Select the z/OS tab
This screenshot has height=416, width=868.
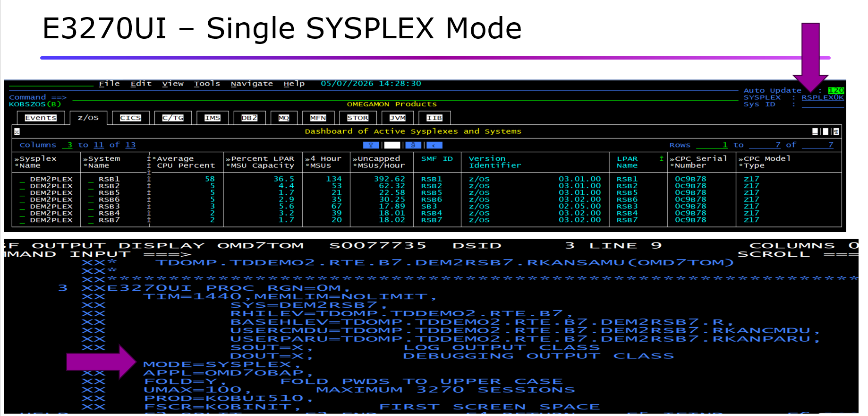coord(88,118)
